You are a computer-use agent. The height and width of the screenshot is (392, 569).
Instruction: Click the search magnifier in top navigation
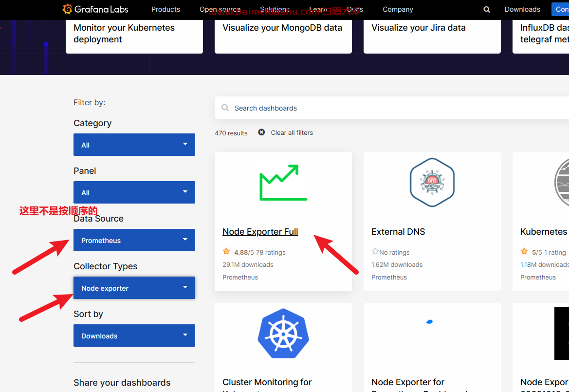487,9
